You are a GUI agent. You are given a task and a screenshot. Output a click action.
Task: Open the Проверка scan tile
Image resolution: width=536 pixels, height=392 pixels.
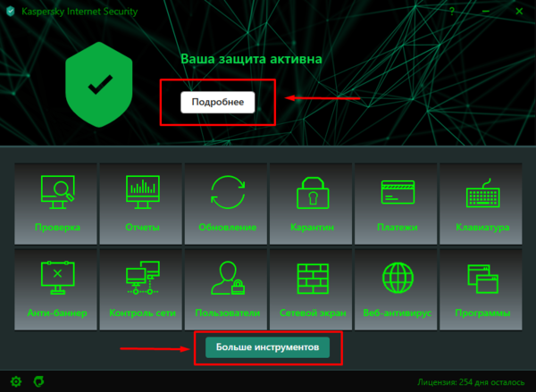(55, 204)
